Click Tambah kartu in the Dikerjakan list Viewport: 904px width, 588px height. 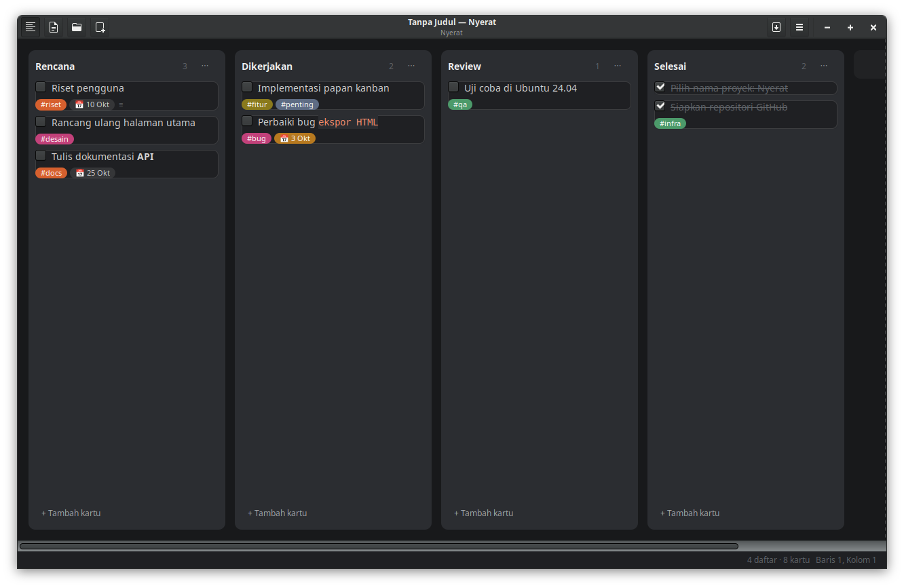278,513
